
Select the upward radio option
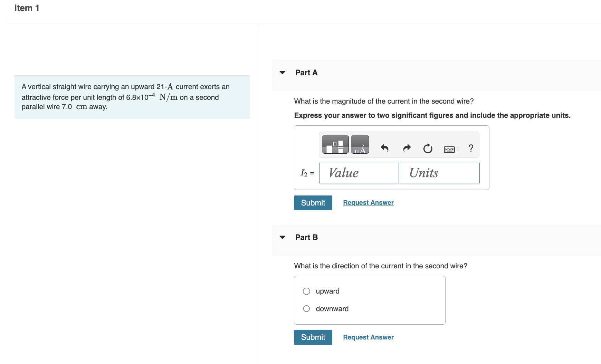tap(306, 291)
